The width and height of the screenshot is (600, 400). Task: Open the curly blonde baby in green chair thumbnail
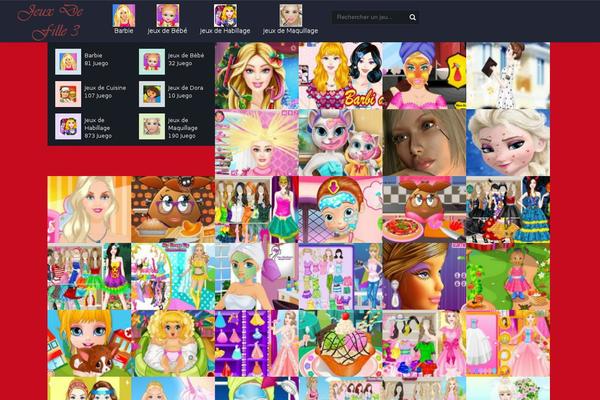(x=173, y=344)
